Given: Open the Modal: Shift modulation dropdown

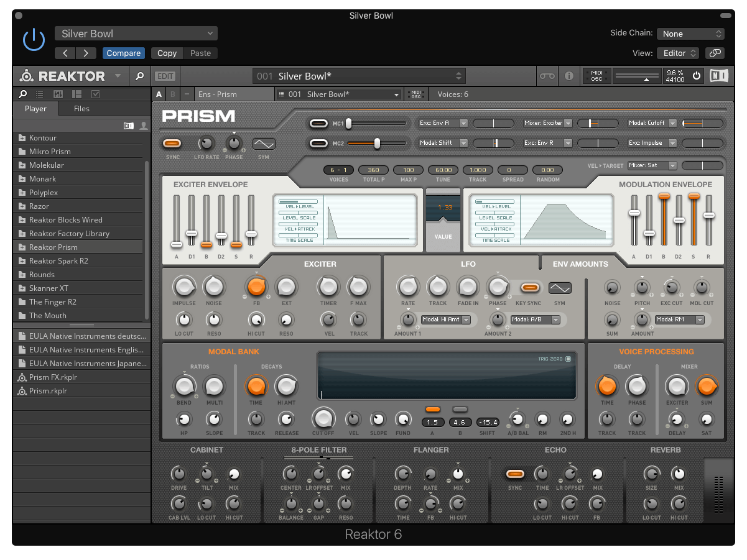Looking at the screenshot, I should 443,143.
